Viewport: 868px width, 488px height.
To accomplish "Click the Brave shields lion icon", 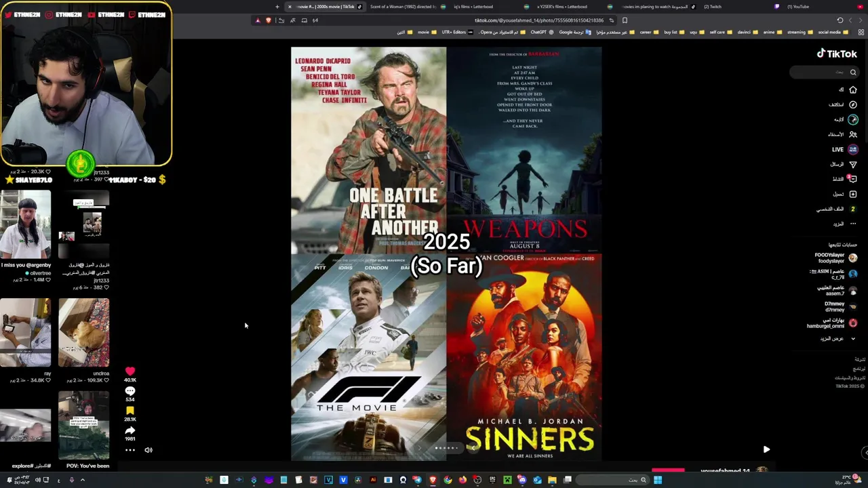I will (269, 20).
